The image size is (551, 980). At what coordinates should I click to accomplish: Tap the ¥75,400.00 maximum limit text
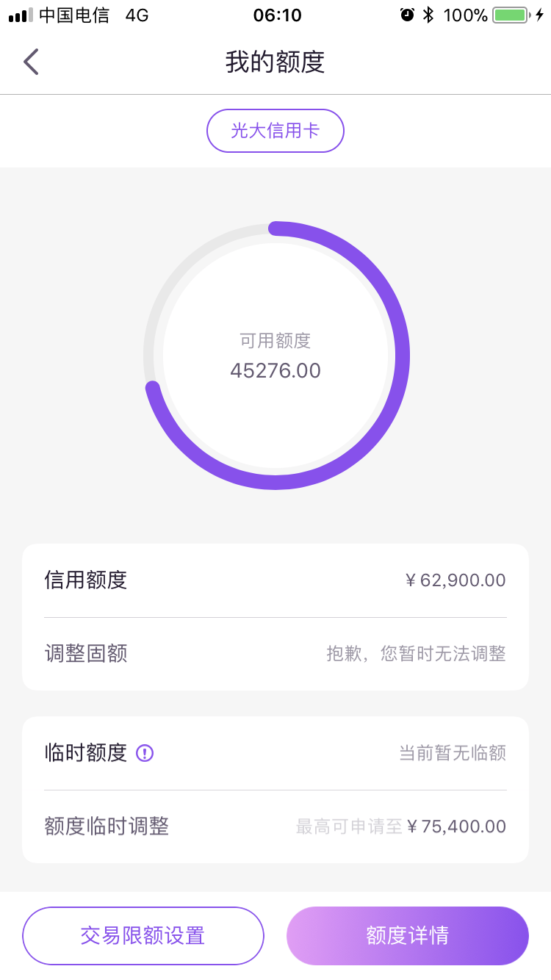[456, 826]
